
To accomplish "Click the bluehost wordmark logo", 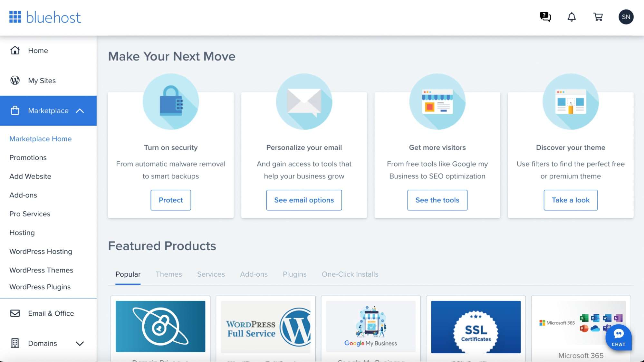I will tap(53, 17).
